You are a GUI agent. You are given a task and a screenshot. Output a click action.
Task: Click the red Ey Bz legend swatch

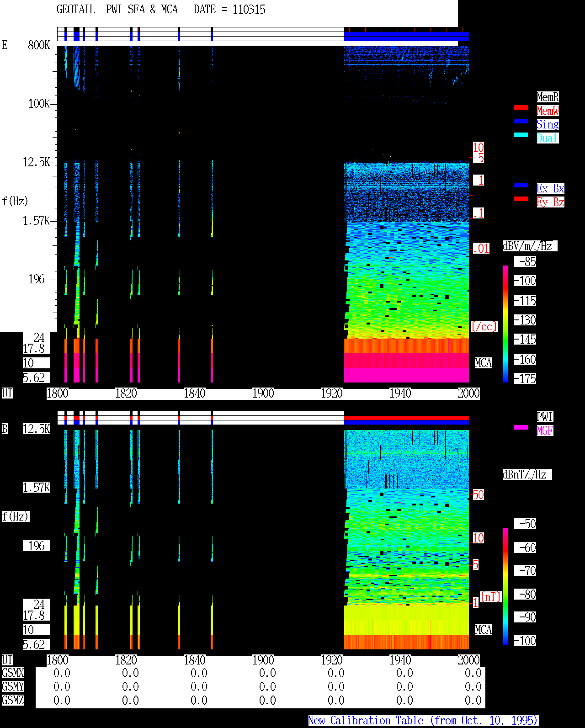pos(521,199)
